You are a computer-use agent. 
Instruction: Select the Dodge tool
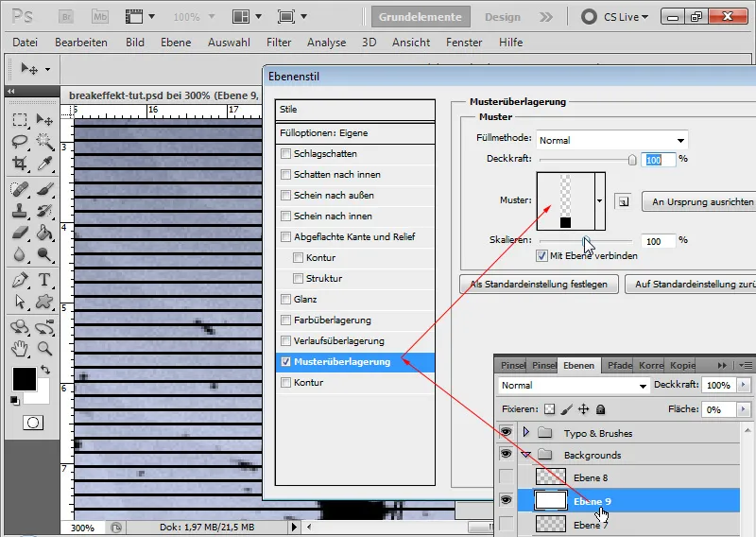point(44,254)
